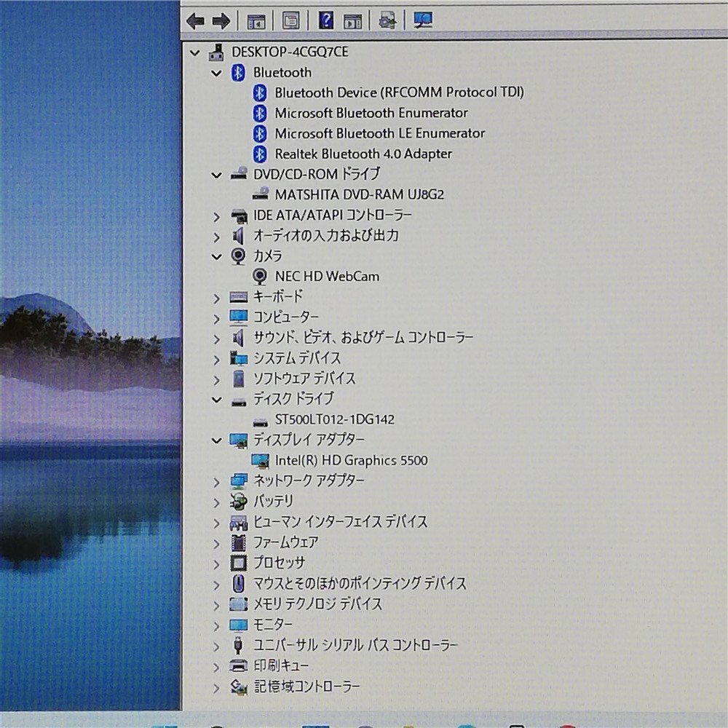728x728 pixels.
Task: Expand the ネットワーク アダプター category
Action: click(216, 482)
